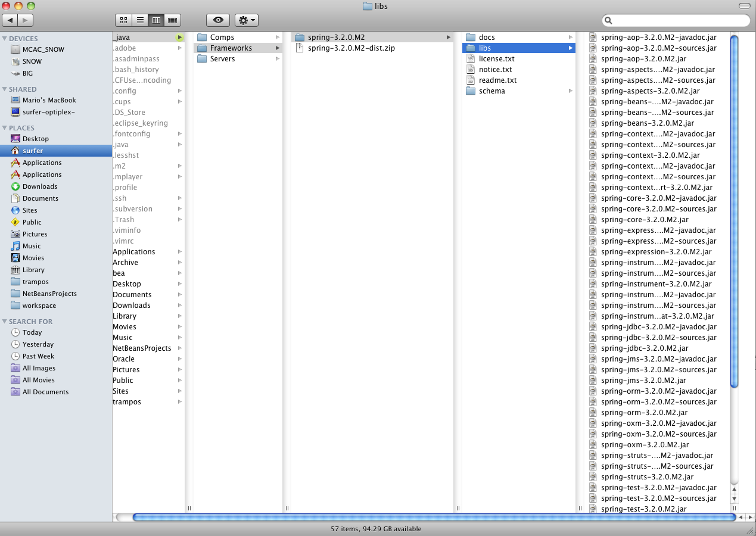Select the docs folder
Image resolution: width=756 pixels, height=536 pixels.
[x=519, y=38]
